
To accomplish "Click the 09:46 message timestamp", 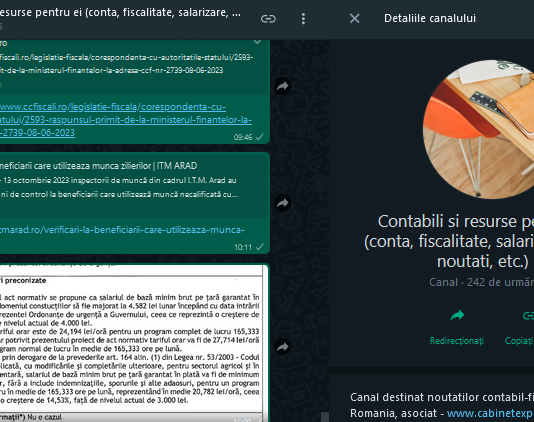I will [243, 137].
